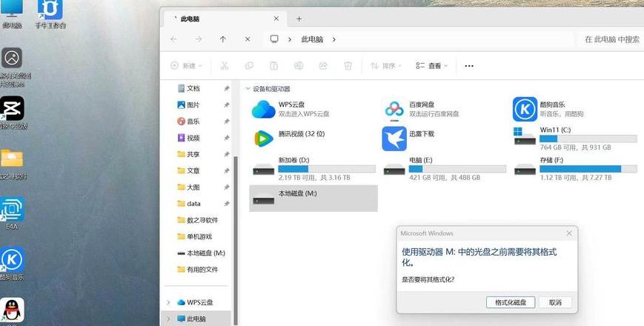The height and width of the screenshot is (326, 644).
Task: Open the WPS云盘 cloud drive icon
Action: click(x=263, y=109)
